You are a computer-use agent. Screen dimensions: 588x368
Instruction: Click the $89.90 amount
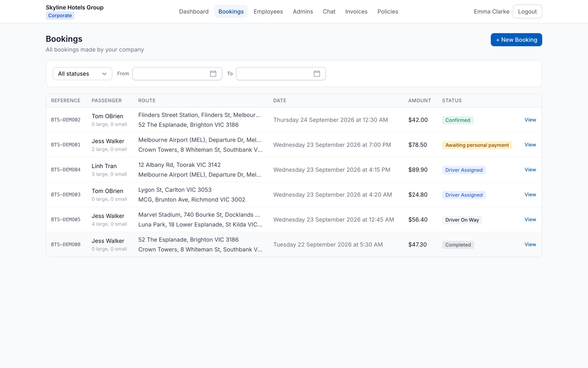[x=418, y=170]
